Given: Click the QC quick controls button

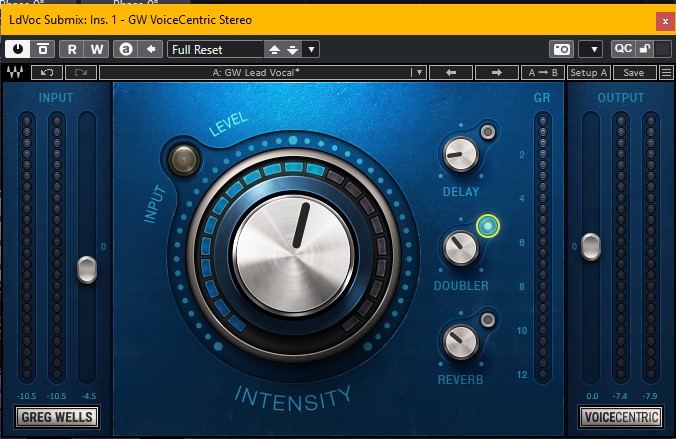Looking at the screenshot, I should click(623, 49).
